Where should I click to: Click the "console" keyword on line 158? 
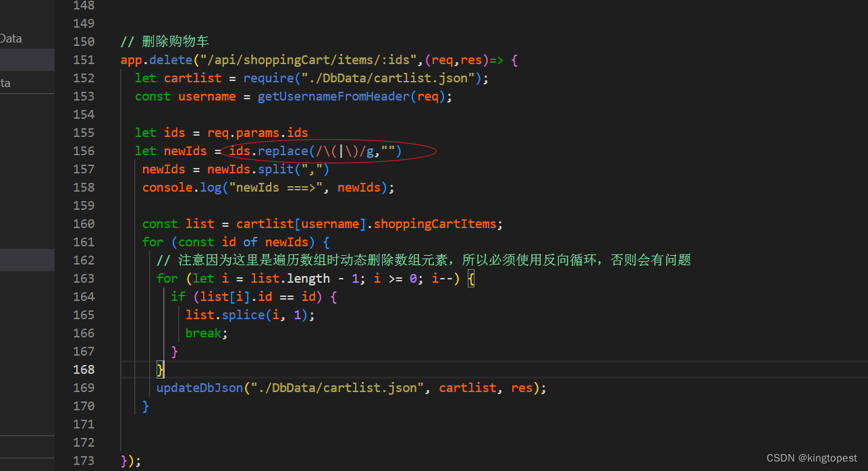click(167, 188)
